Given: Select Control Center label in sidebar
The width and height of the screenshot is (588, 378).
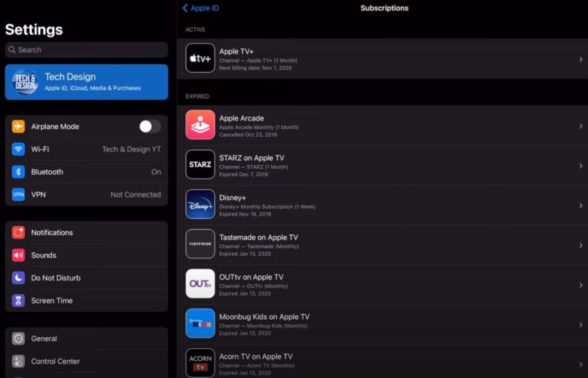Looking at the screenshot, I should 55,361.
